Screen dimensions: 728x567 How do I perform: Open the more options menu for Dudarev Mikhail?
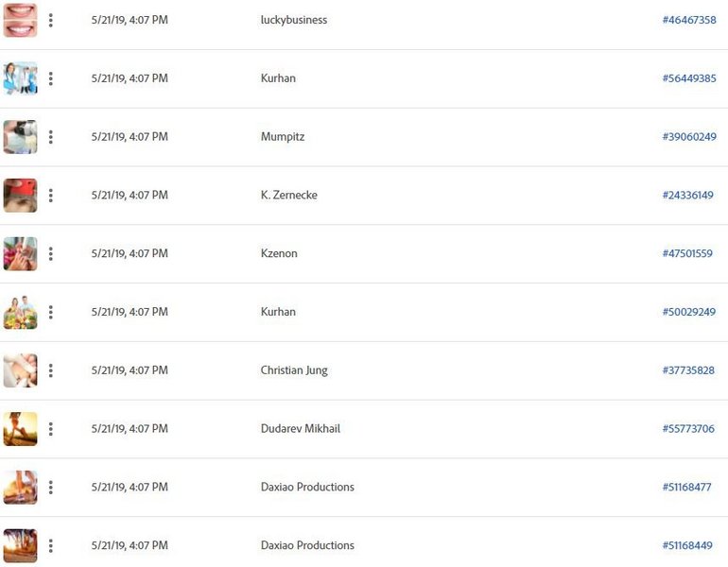click(x=51, y=429)
